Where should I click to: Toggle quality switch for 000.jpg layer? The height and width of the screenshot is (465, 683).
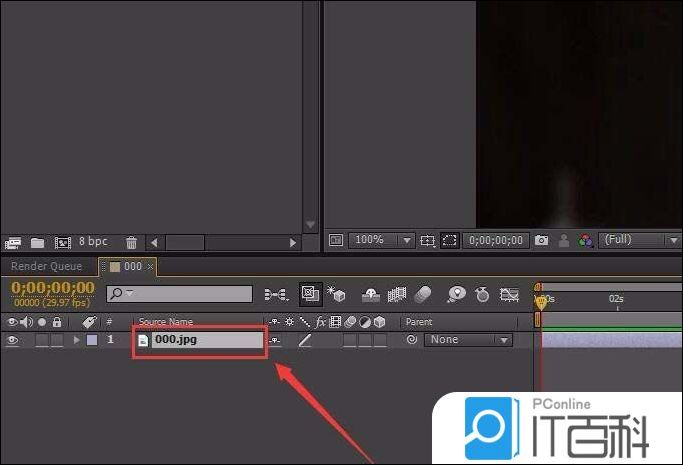click(305, 340)
